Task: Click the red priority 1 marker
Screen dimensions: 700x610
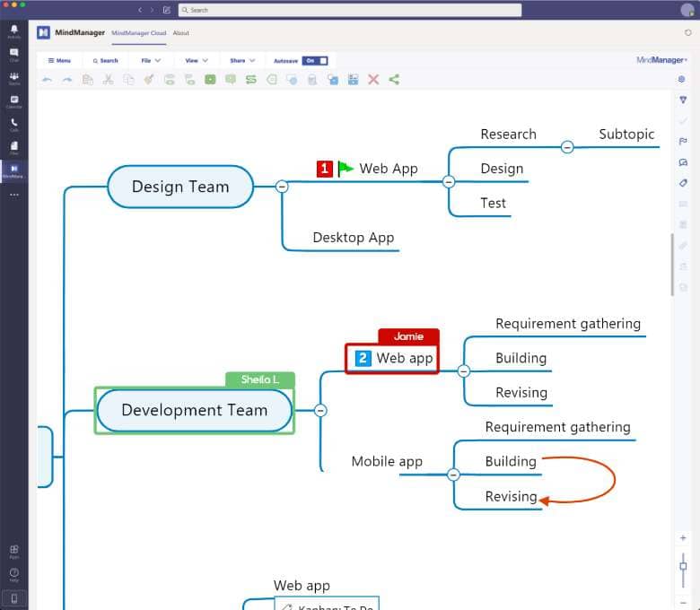Action: click(x=325, y=169)
